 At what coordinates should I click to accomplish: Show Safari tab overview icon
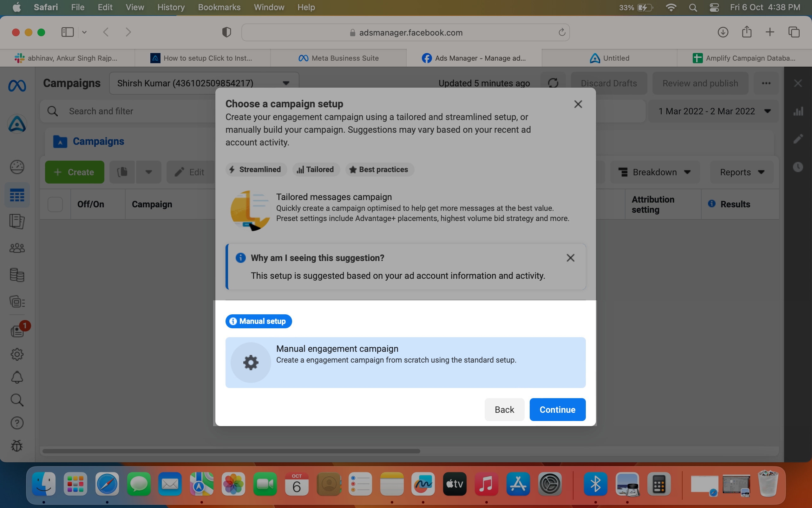794,32
